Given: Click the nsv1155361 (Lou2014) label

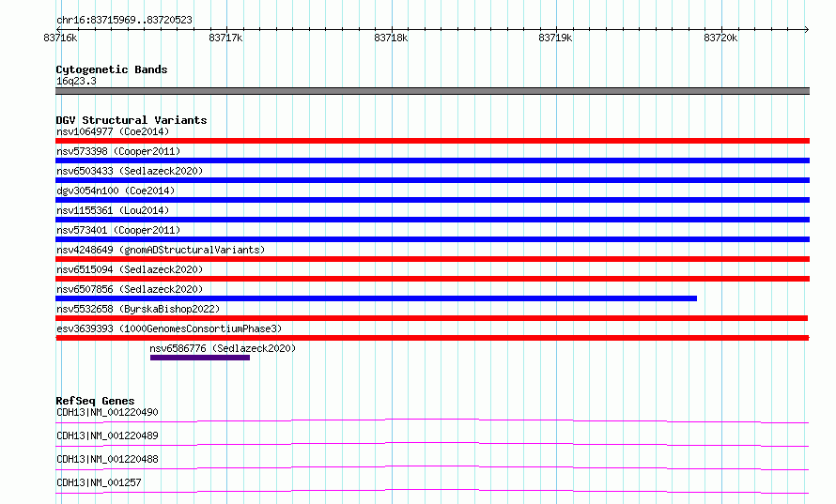Looking at the screenshot, I should (113, 210).
